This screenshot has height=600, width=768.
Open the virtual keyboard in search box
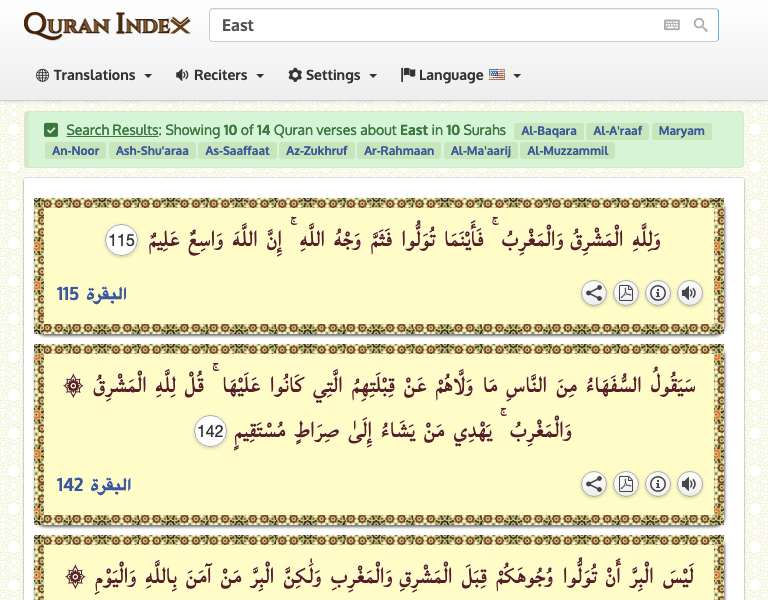(x=672, y=25)
